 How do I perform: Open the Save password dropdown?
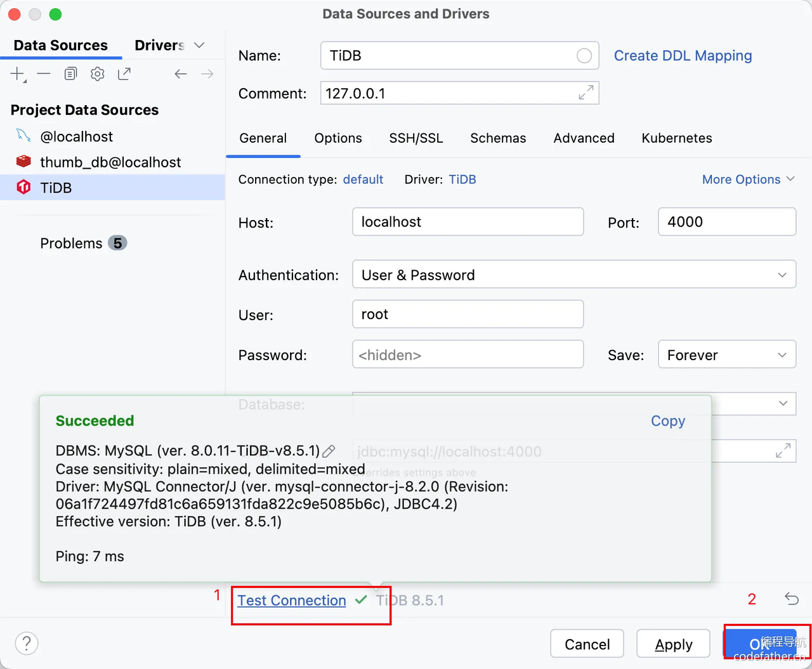click(x=727, y=354)
